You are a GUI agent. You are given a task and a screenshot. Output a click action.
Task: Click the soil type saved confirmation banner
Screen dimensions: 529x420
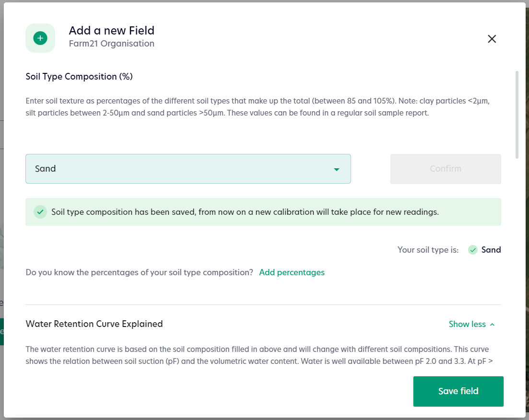[x=263, y=211]
